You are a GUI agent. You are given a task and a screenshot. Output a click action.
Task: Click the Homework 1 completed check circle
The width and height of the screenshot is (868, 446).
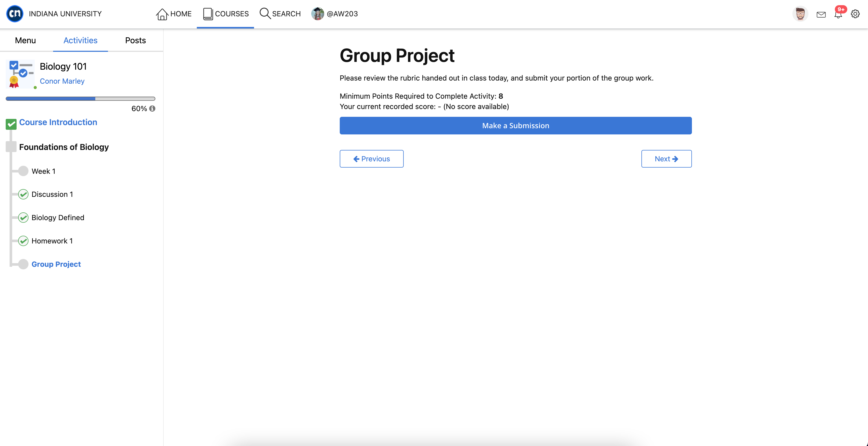[x=23, y=241]
